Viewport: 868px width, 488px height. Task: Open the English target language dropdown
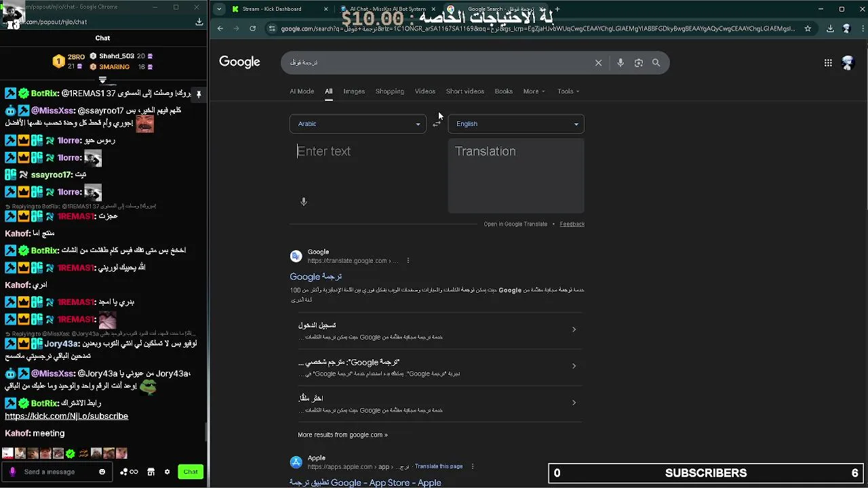[516, 123]
